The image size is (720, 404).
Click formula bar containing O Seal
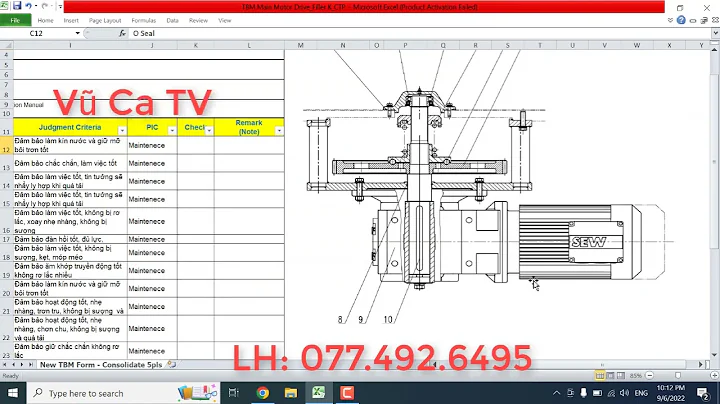(x=420, y=33)
